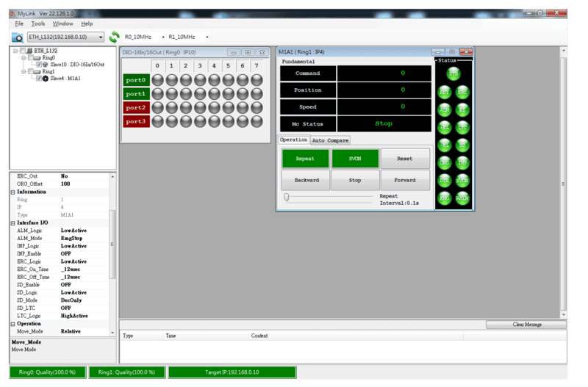Toggle port2 bit 5 LED
Image resolution: width=588 pixels, height=387 pixels.
[229, 107]
